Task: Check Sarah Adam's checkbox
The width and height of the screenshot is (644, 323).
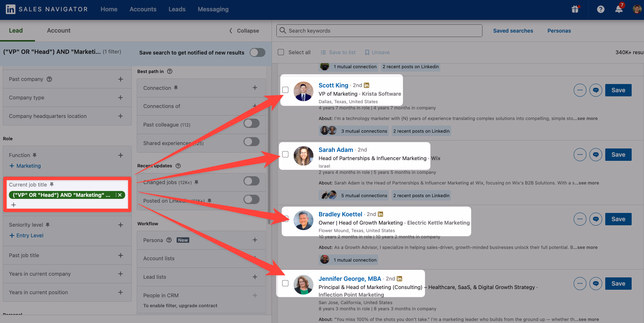Action: (285, 154)
